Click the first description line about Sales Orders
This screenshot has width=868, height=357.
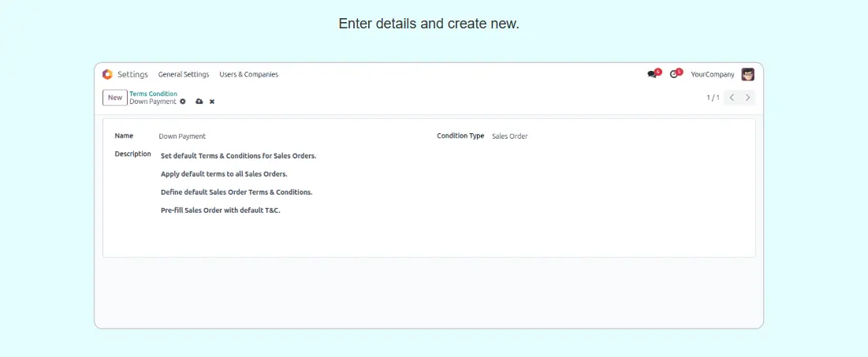(x=238, y=156)
